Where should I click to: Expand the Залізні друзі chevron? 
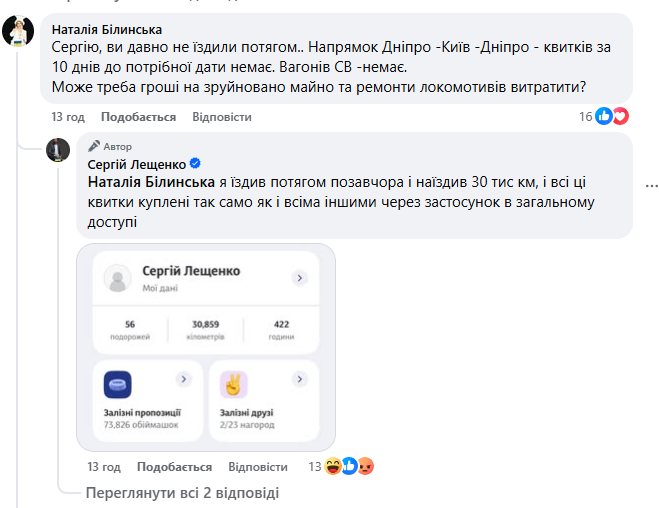pos(299,379)
